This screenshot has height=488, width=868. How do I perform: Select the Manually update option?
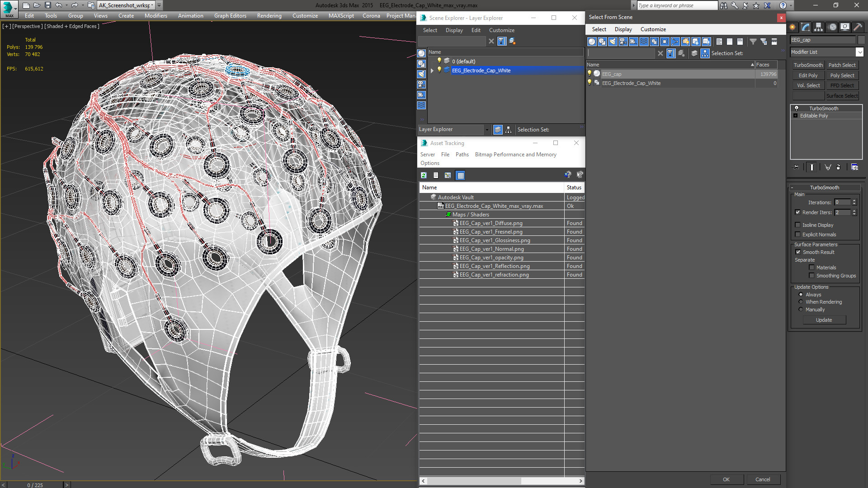(x=801, y=310)
